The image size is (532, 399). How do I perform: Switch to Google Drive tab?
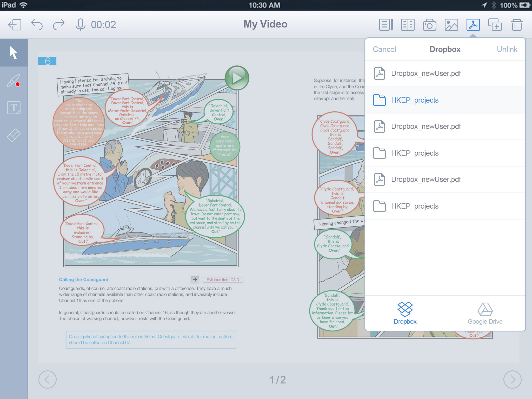click(485, 314)
